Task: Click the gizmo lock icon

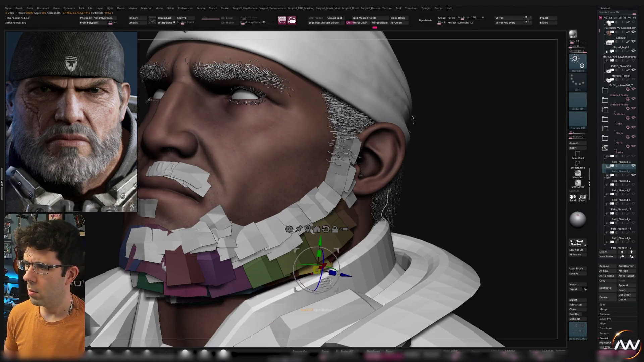Action: coord(334,229)
